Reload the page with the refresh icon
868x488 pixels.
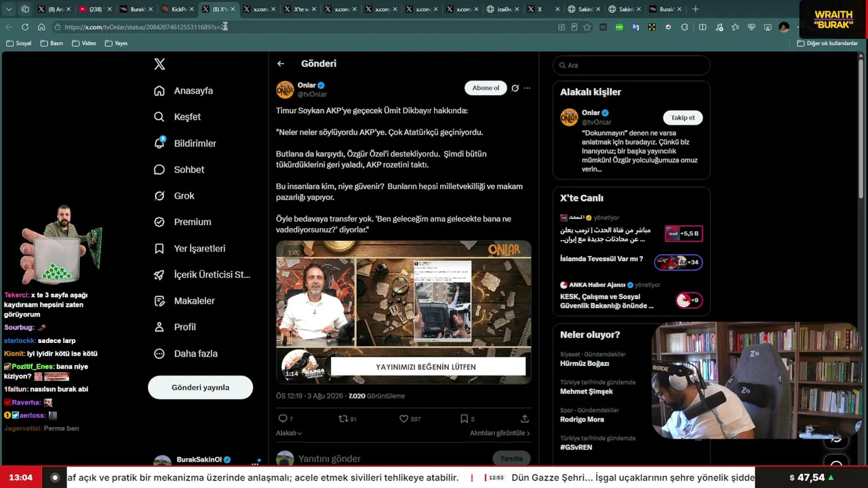(x=25, y=27)
